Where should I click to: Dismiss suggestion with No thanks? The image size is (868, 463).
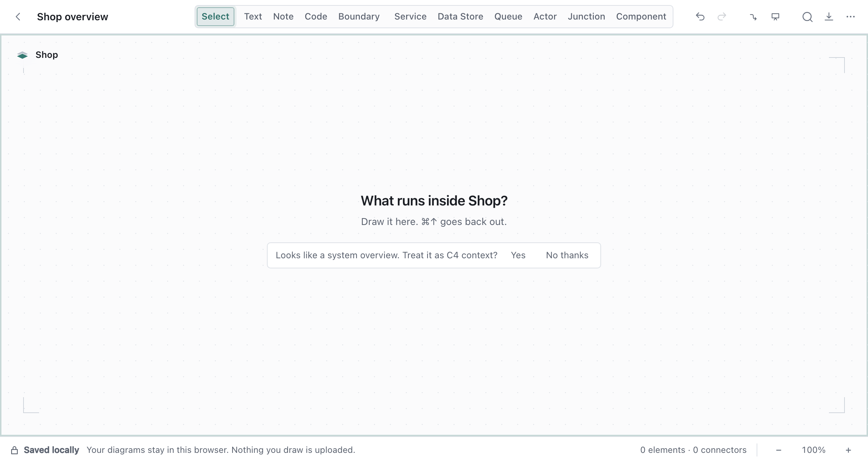click(x=567, y=255)
